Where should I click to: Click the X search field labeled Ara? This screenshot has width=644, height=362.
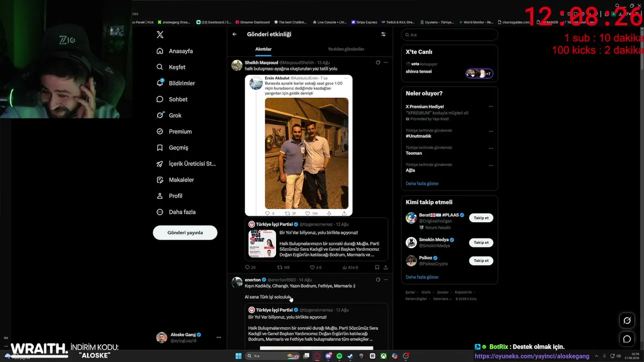(449, 35)
